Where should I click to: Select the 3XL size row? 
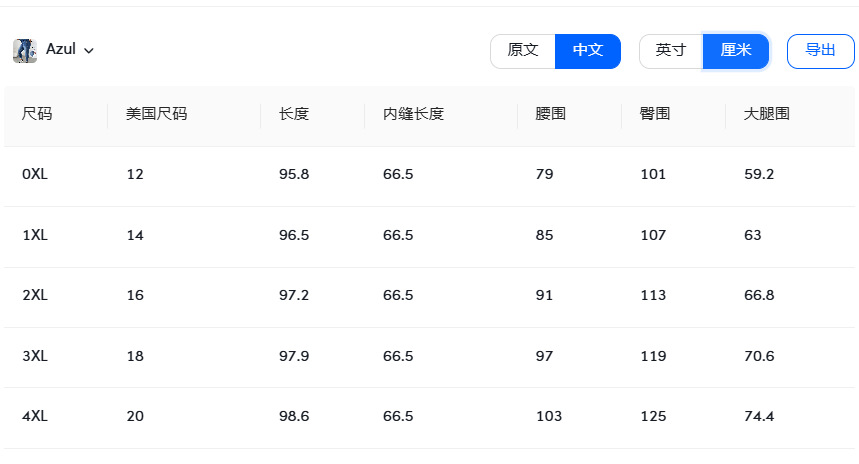point(35,357)
